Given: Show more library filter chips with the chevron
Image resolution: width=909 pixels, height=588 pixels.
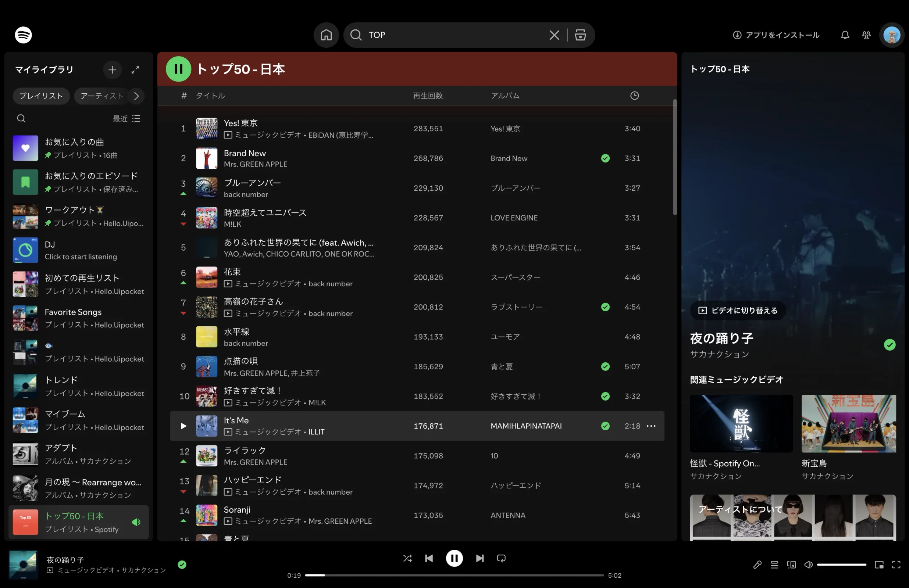Looking at the screenshot, I should [136, 96].
